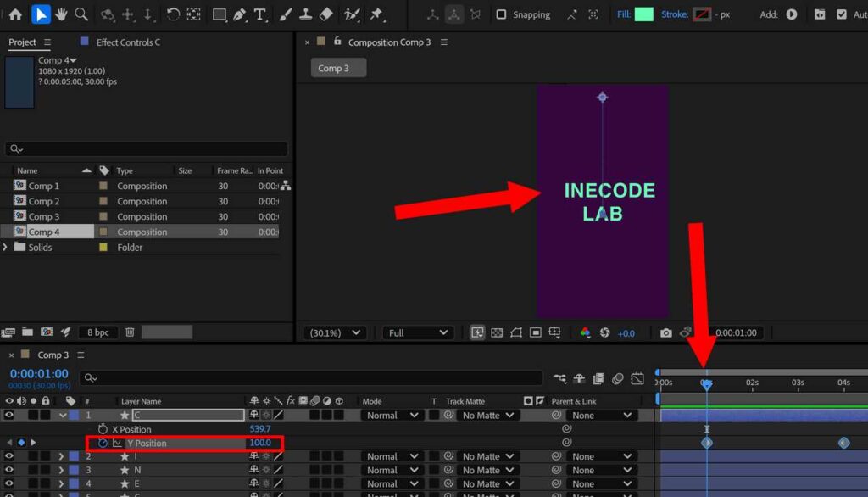The height and width of the screenshot is (497, 868).
Task: Hide layer E with eye toggle
Action: point(8,483)
